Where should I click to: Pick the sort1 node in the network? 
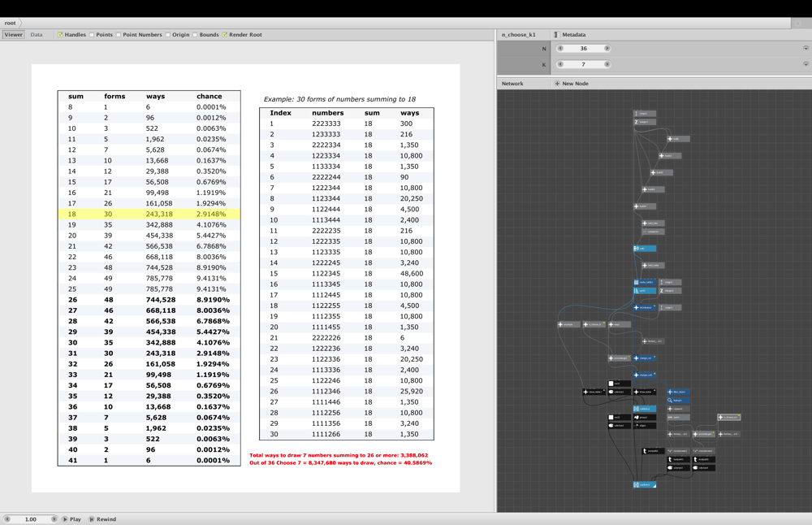point(645,291)
